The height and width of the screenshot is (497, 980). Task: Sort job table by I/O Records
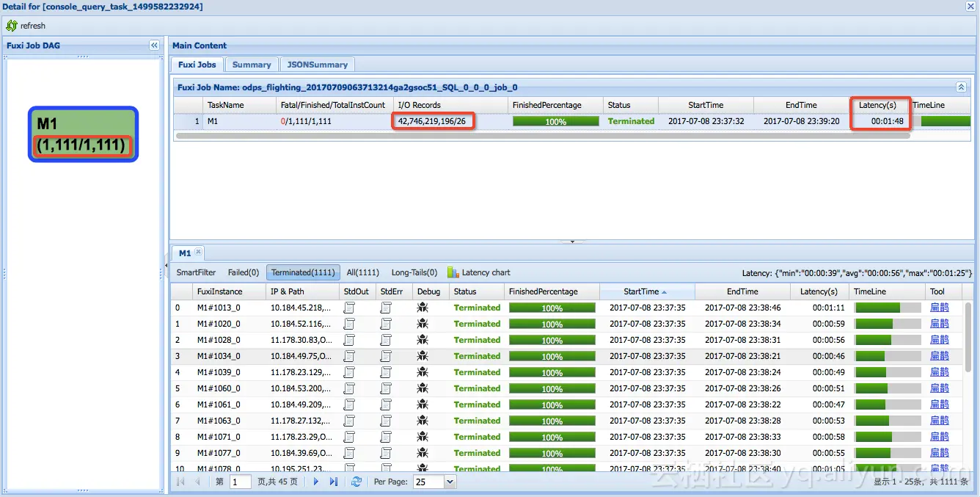450,105
